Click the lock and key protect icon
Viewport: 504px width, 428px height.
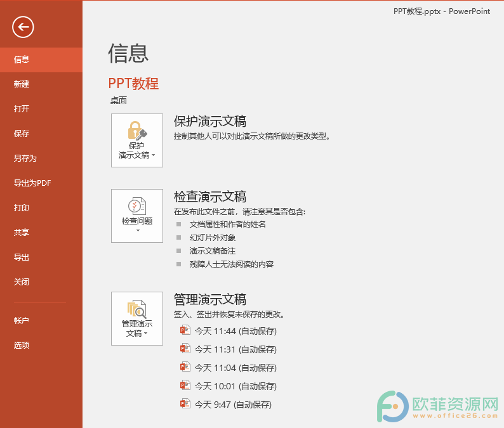click(x=137, y=131)
